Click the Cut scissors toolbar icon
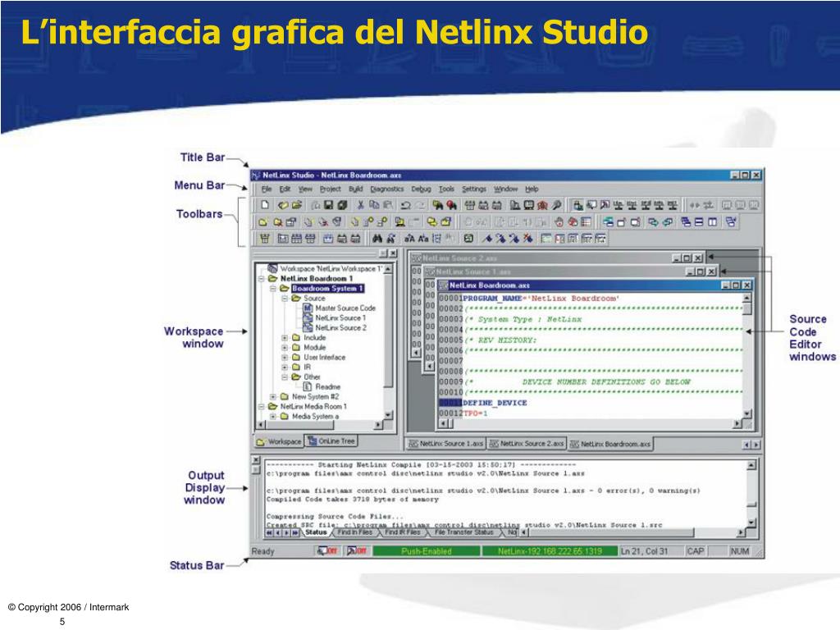This screenshot has height=630, width=840. pos(361,205)
